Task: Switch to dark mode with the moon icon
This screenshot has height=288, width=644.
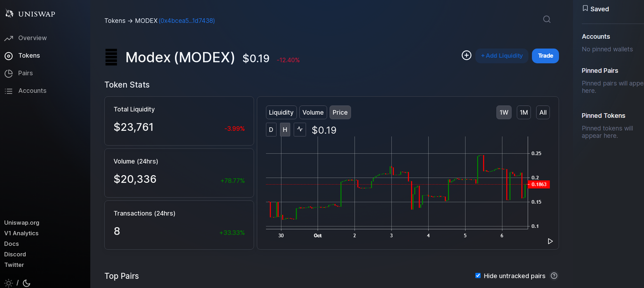Action: point(27,283)
